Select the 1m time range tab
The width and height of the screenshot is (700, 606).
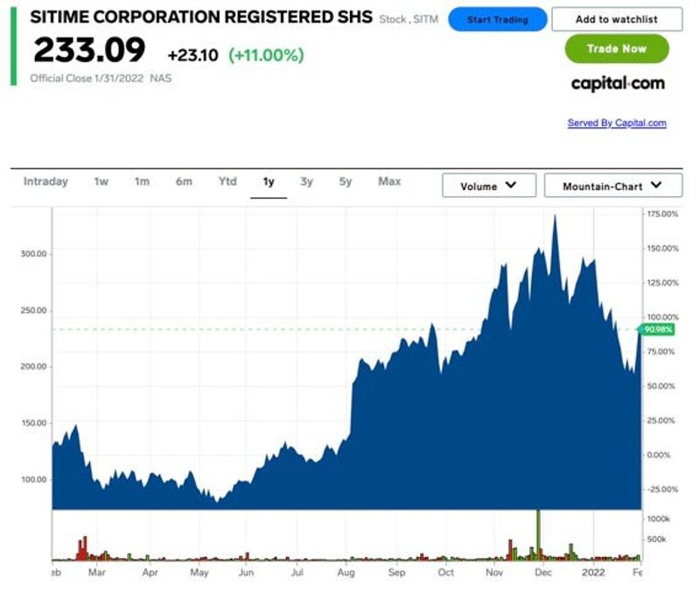click(142, 181)
